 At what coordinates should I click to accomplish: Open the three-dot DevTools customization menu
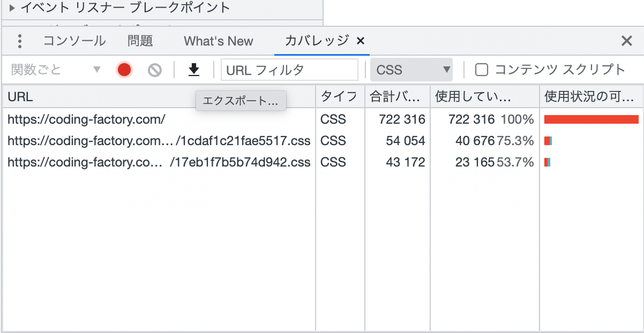[x=19, y=41]
